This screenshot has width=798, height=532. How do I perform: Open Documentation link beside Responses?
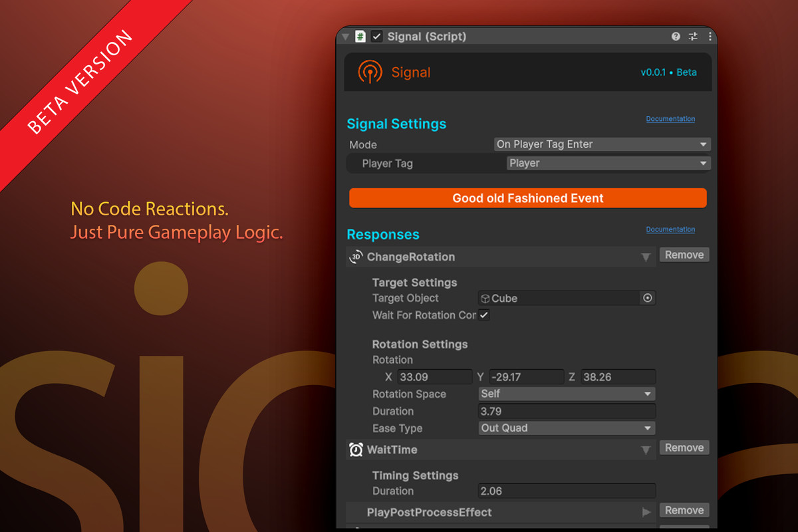[x=670, y=229]
